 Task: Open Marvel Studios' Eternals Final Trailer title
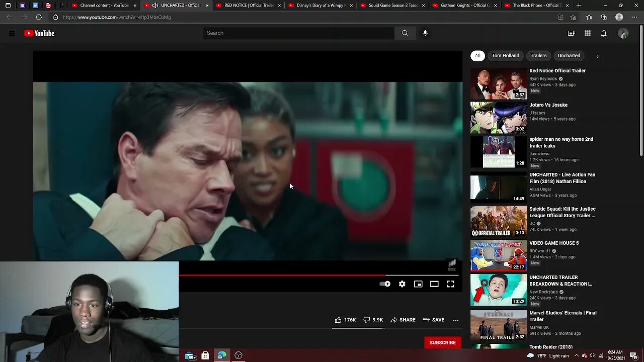[x=562, y=316]
